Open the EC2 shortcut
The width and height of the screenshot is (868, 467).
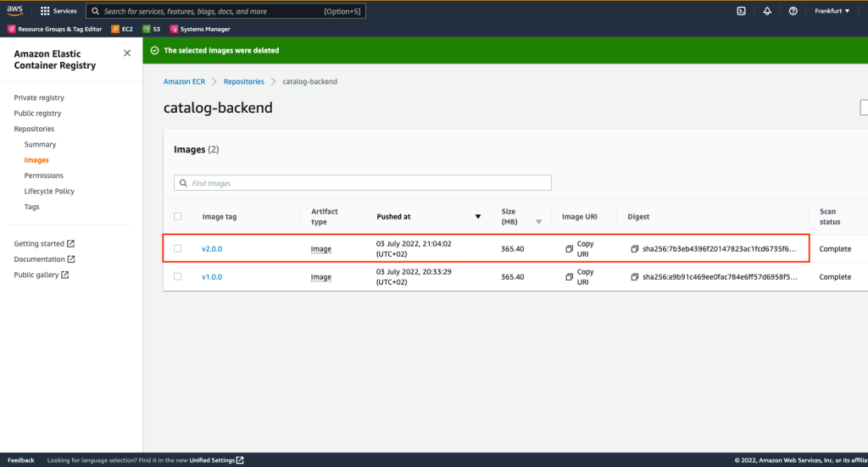122,29
